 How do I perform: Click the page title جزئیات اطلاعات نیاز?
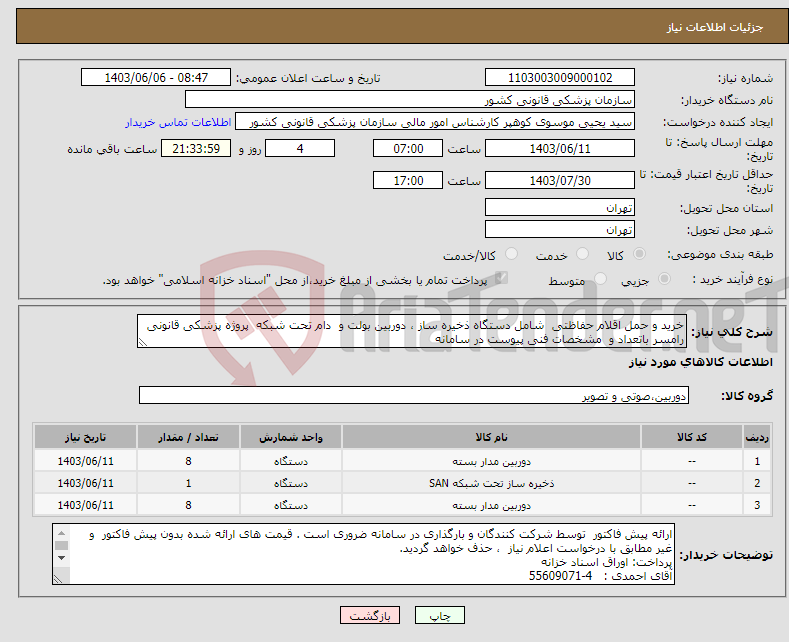(x=715, y=27)
